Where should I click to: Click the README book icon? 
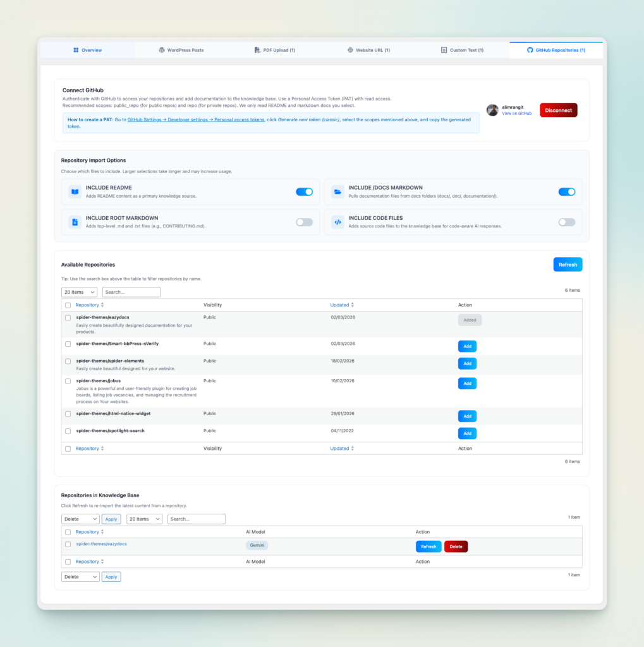coord(75,191)
